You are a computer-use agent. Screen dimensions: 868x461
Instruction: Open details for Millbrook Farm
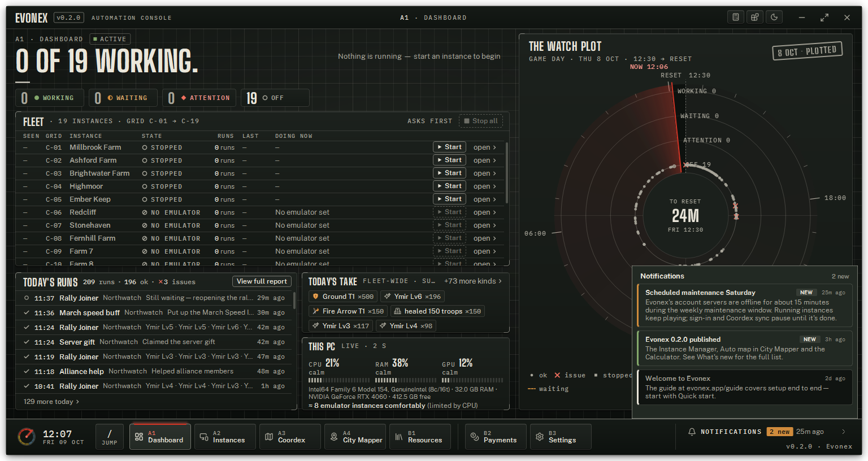[485, 147]
